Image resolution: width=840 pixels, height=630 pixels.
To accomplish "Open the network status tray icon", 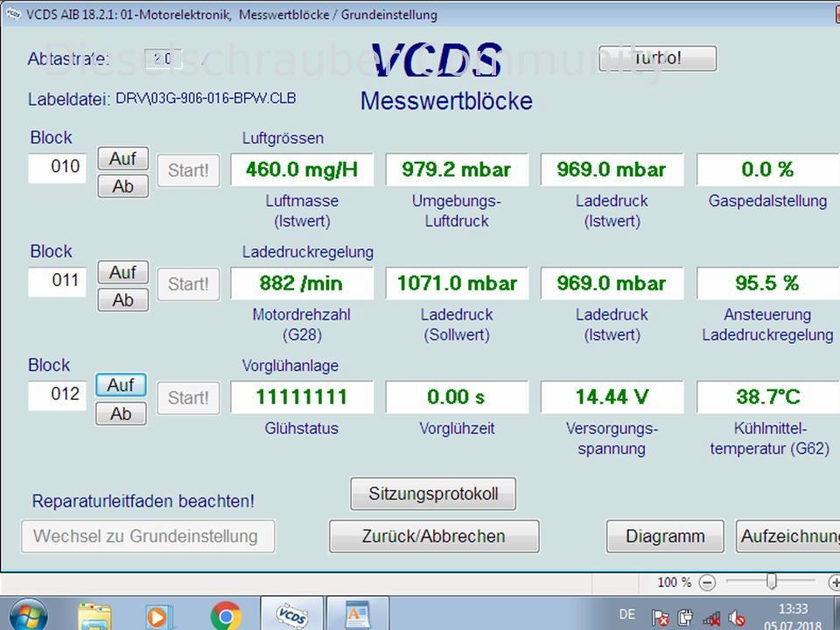I will coord(711,619).
